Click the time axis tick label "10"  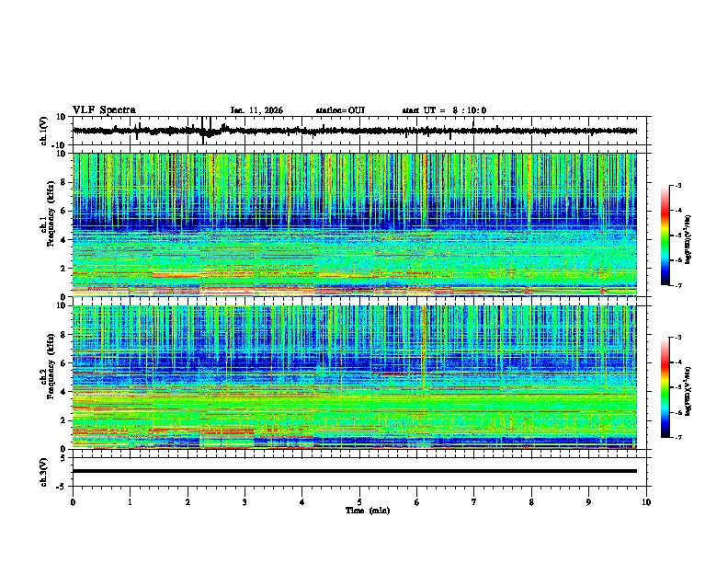tap(646, 502)
